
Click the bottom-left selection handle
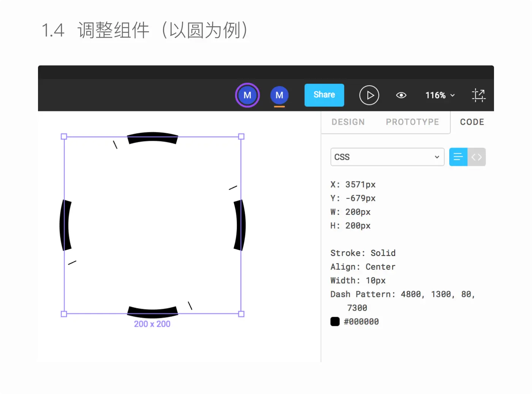pos(64,314)
